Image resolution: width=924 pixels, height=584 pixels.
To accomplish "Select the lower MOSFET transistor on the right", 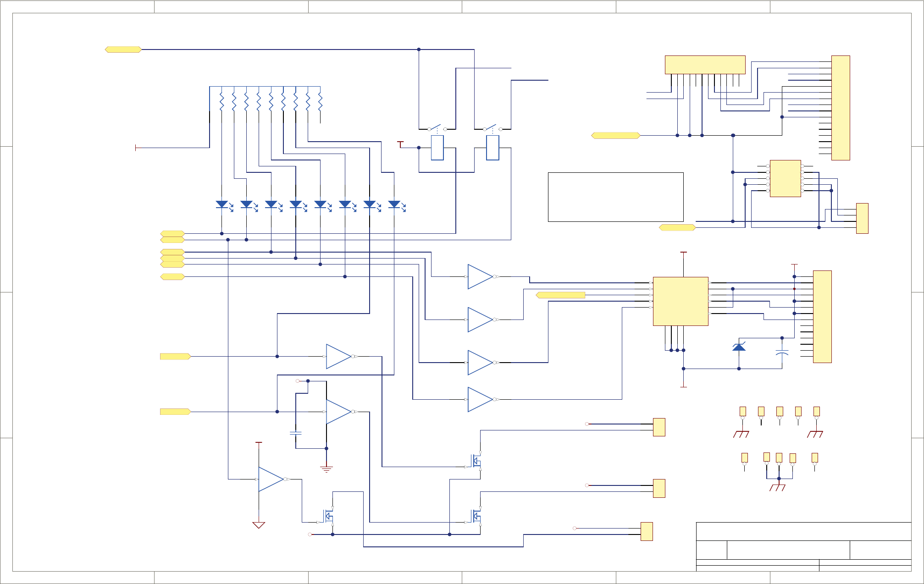I will coord(476,516).
